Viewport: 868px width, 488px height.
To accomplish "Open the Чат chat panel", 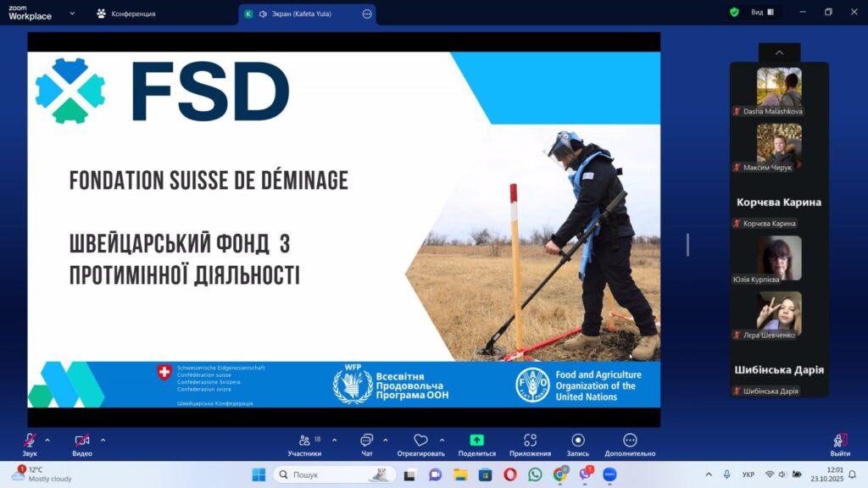I will coord(366,441).
